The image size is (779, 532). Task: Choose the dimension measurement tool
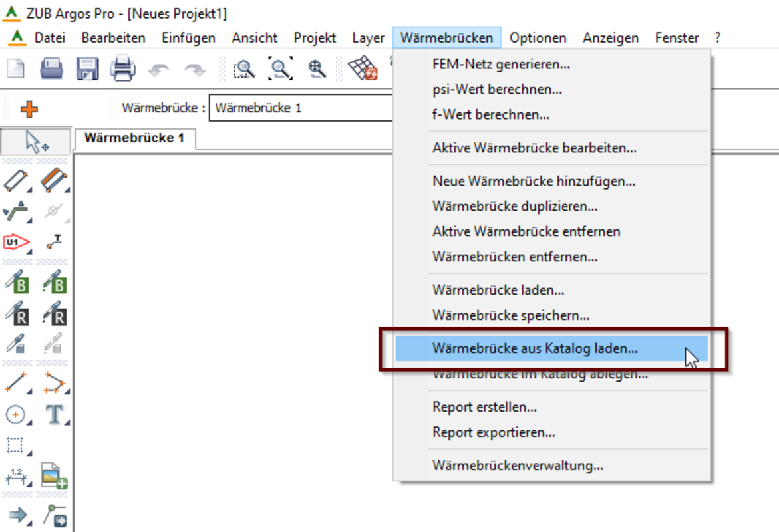[16, 476]
